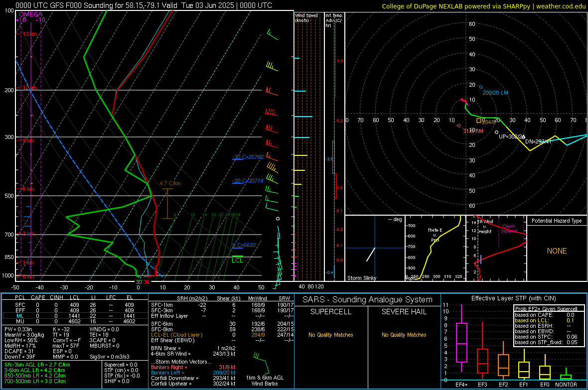
Task: Click the Prob EF2+ Given Supercell header
Action: tap(545, 309)
